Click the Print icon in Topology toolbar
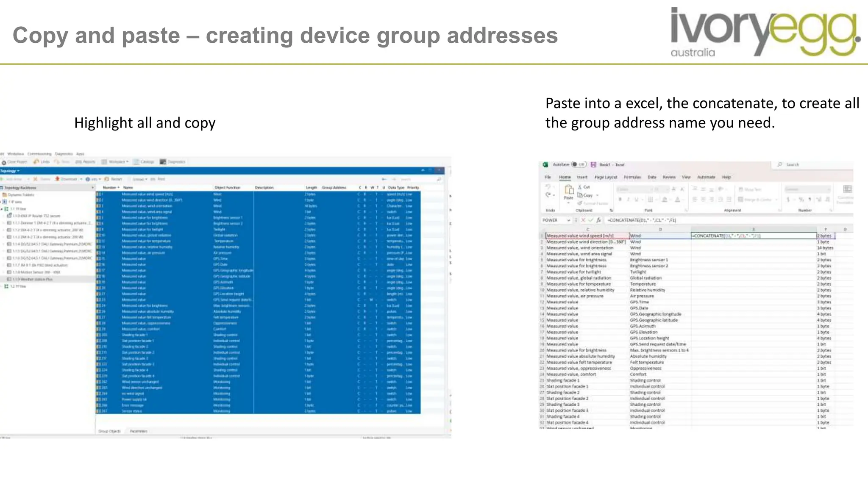 [x=153, y=179]
